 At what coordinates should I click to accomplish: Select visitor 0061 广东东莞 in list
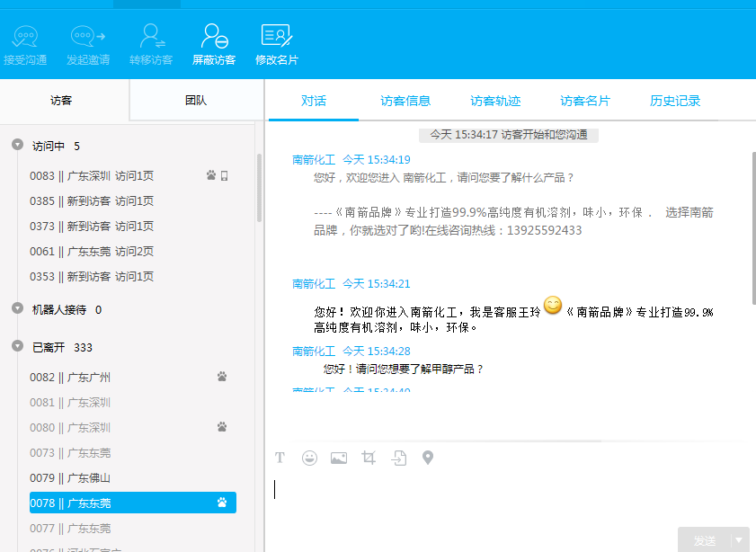(92, 252)
